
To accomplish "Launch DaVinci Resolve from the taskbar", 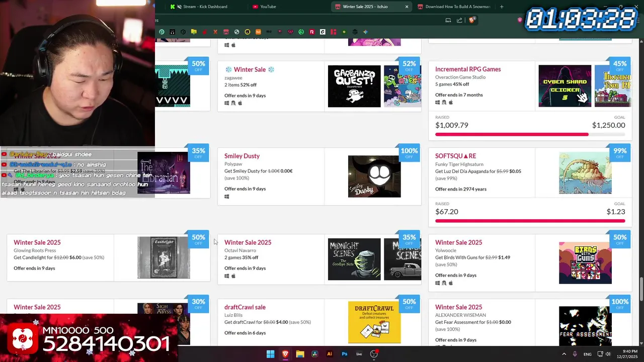I will pyautogui.click(x=315, y=354).
